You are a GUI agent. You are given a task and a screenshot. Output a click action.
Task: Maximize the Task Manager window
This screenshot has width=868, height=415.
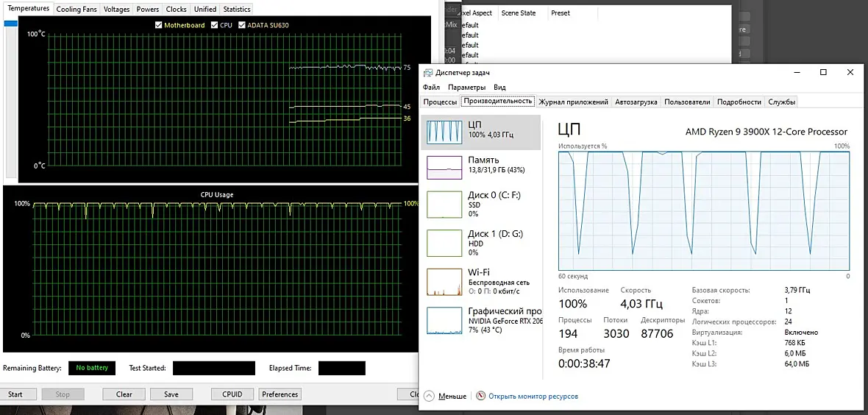[x=823, y=73]
